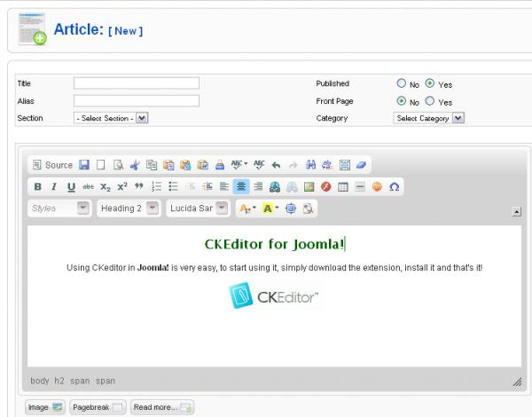Open the spell checker dropdown arrow
This screenshot has width=532, height=417.
coord(246,164)
